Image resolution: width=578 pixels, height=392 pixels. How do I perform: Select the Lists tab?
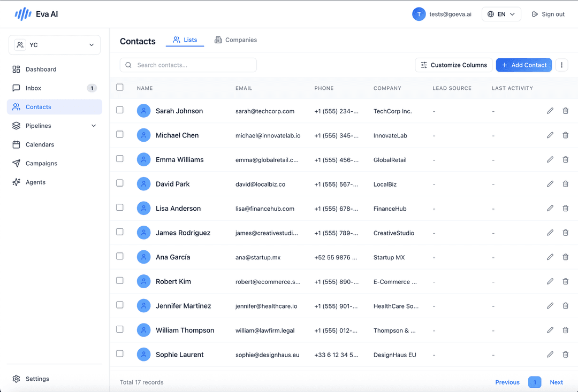(x=185, y=40)
